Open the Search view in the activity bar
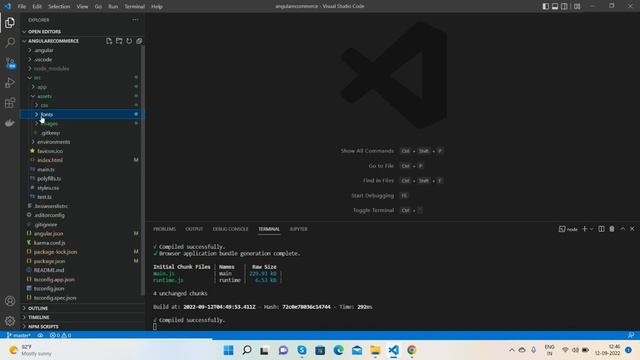640x360 pixels. pos(10,42)
